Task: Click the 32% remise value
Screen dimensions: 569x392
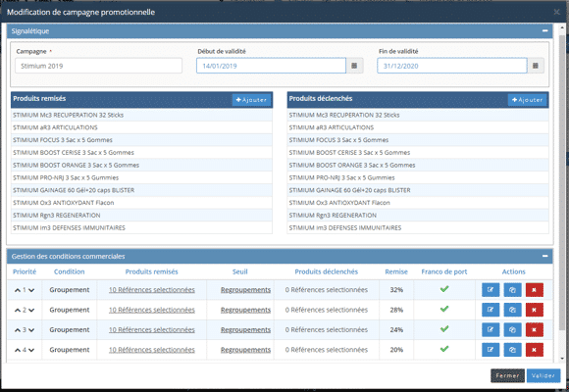Action: coord(396,290)
